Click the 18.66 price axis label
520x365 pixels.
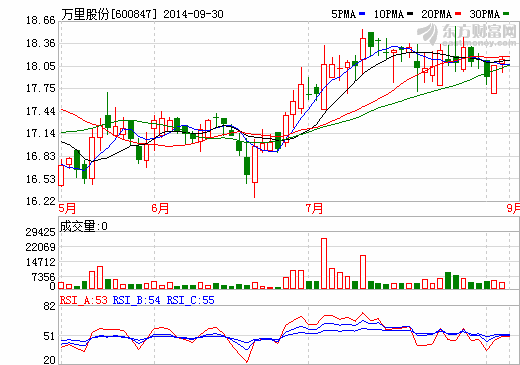click(x=41, y=21)
